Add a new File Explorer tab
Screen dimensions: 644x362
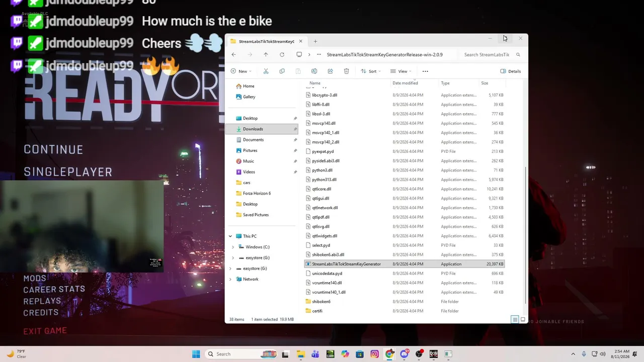tap(315, 41)
